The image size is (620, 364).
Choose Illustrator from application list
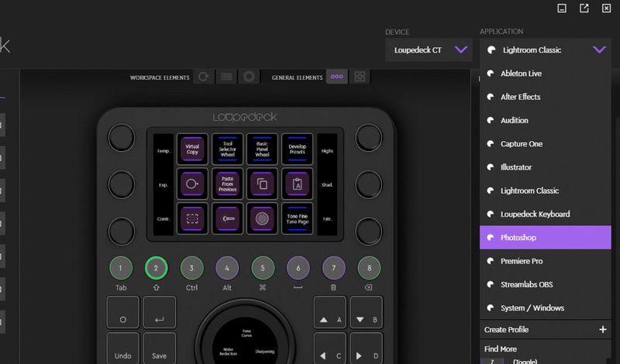pyautogui.click(x=546, y=167)
